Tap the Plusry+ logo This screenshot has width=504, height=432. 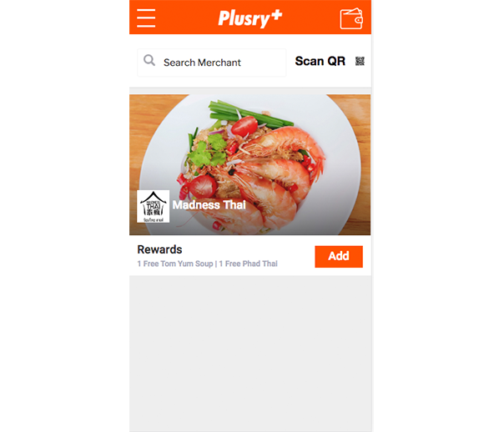click(x=250, y=18)
